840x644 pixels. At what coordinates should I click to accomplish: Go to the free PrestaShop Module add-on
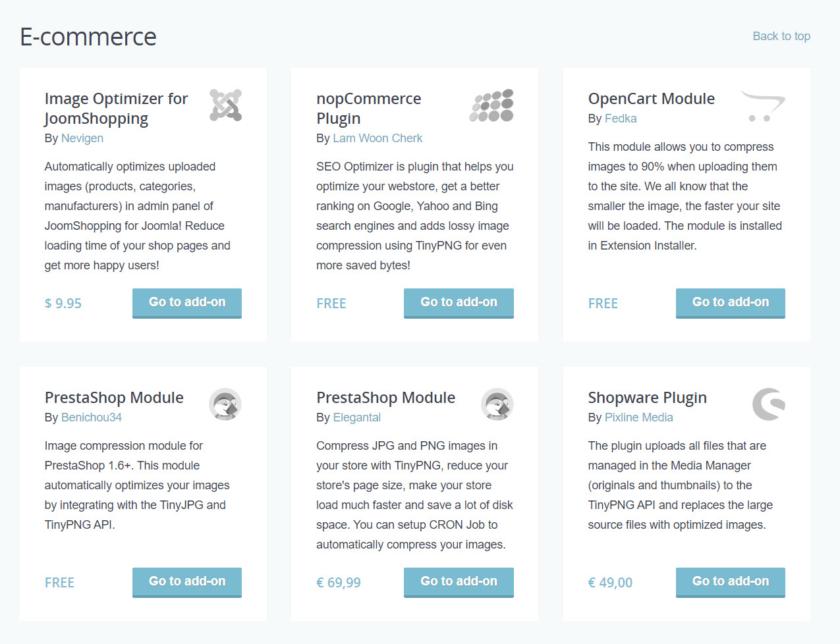pyautogui.click(x=187, y=582)
